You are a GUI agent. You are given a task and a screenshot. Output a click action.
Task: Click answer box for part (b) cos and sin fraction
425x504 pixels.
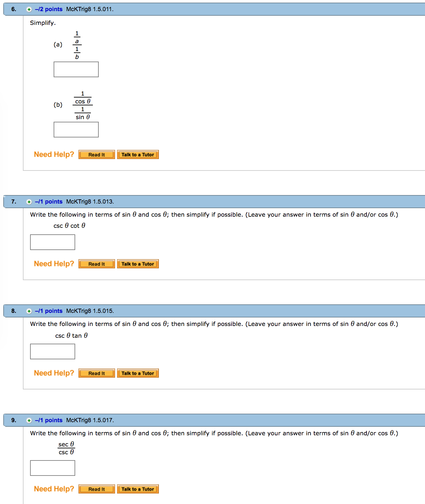coord(76,130)
